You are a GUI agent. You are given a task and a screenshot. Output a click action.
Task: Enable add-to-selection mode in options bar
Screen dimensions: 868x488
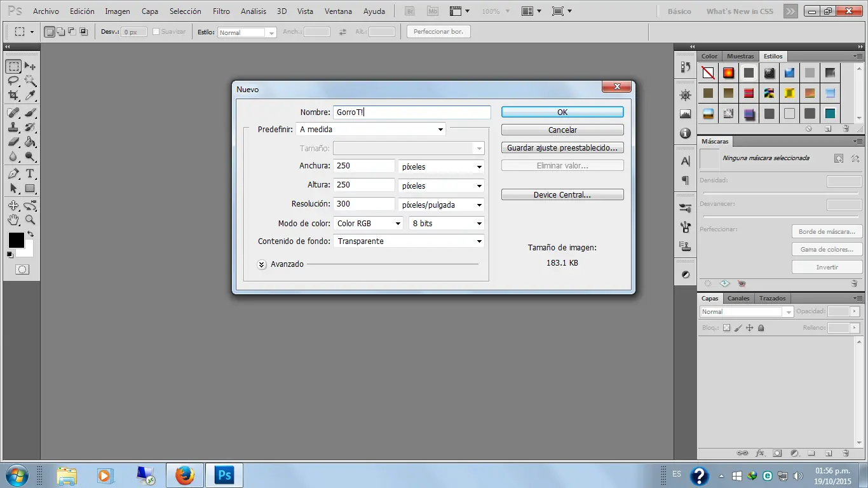coord(61,32)
